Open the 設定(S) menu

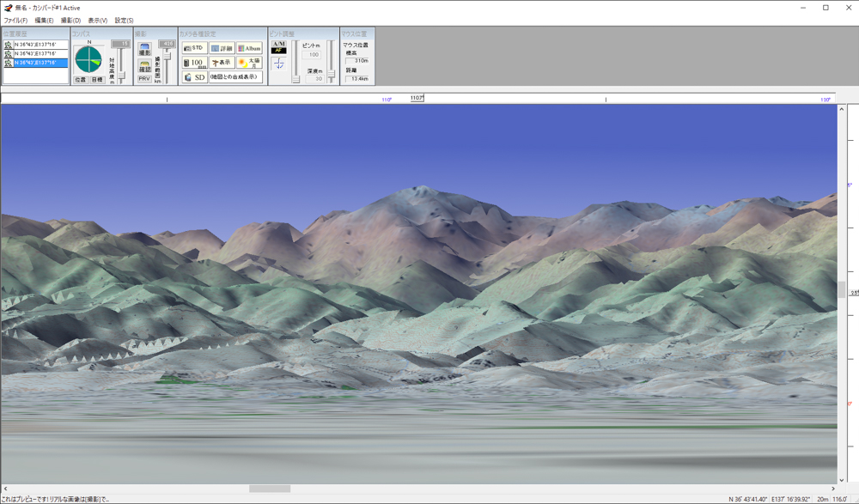(x=124, y=21)
